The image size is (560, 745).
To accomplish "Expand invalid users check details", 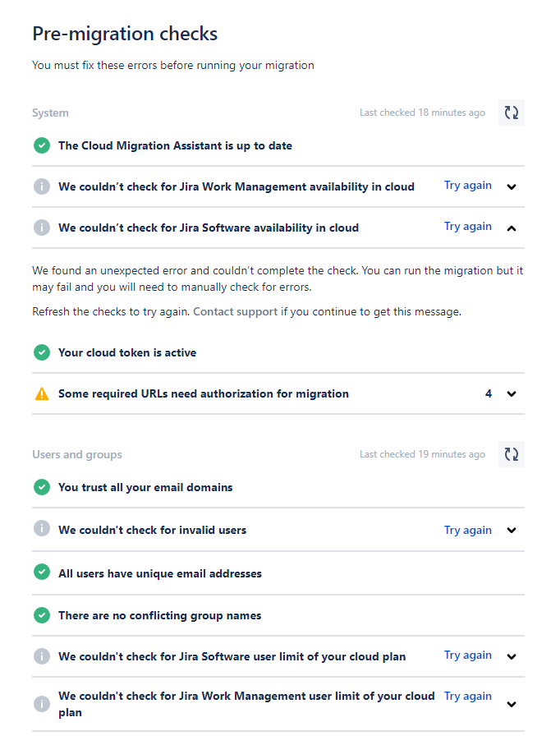I will (512, 531).
